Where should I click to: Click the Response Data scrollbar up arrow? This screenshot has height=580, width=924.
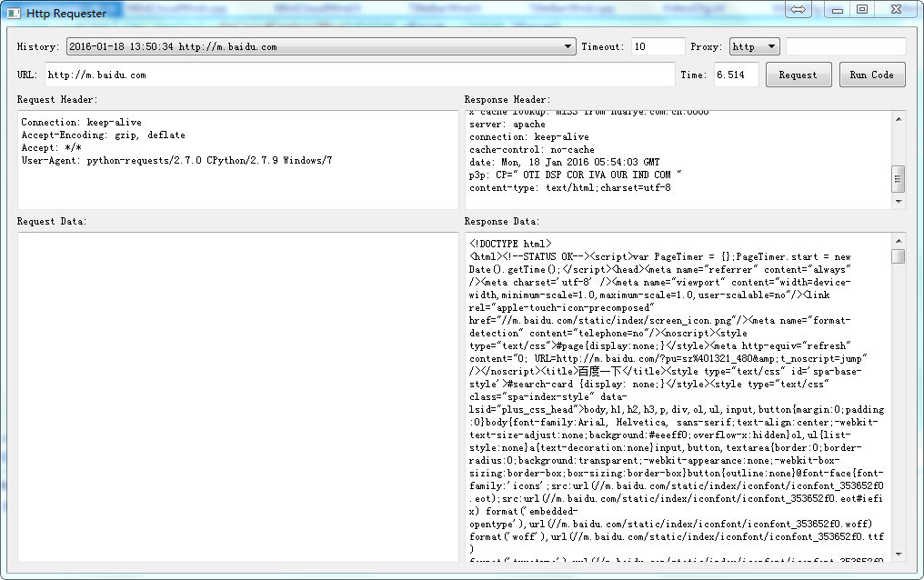pyautogui.click(x=899, y=240)
